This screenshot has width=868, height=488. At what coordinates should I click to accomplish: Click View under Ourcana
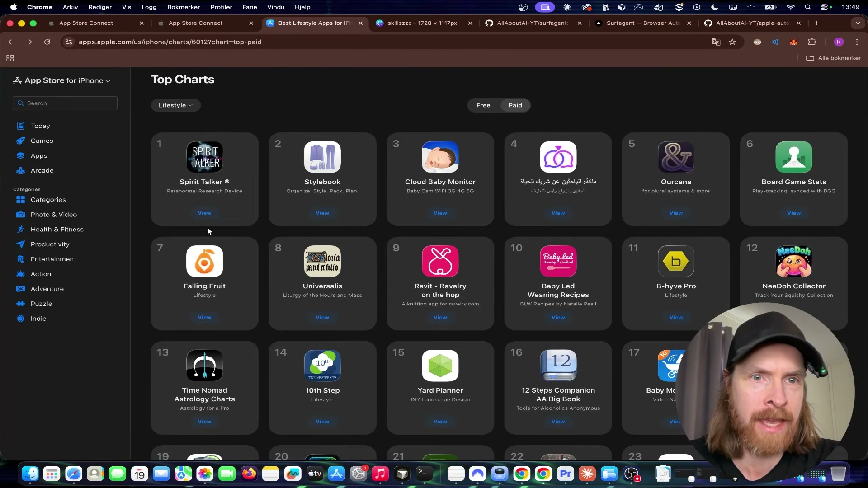676,213
